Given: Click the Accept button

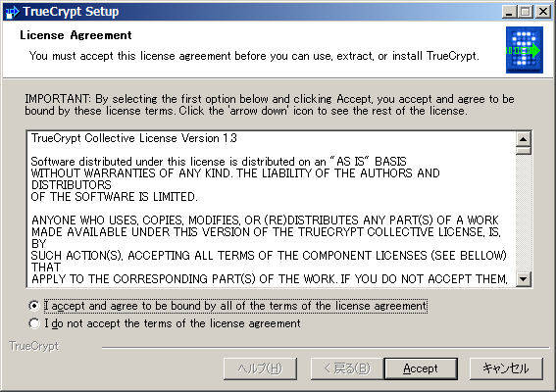Looking at the screenshot, I should [421, 368].
